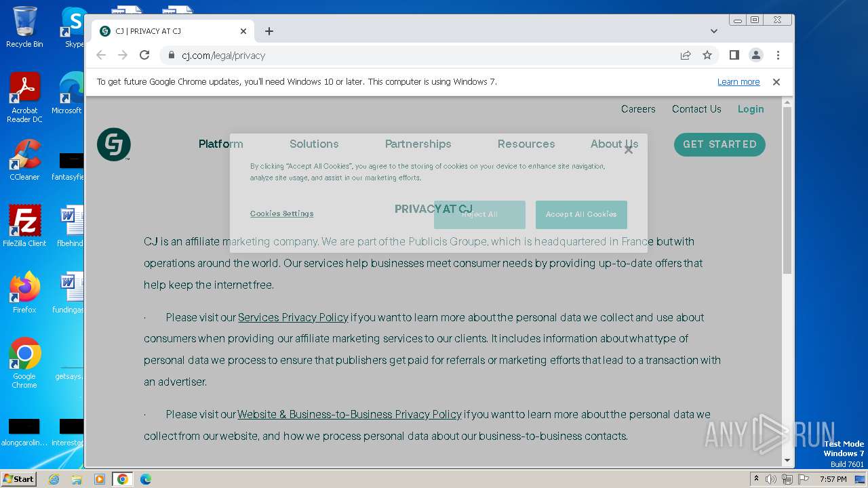
Task: Click Learn more about Chrome updates
Action: pos(738,82)
